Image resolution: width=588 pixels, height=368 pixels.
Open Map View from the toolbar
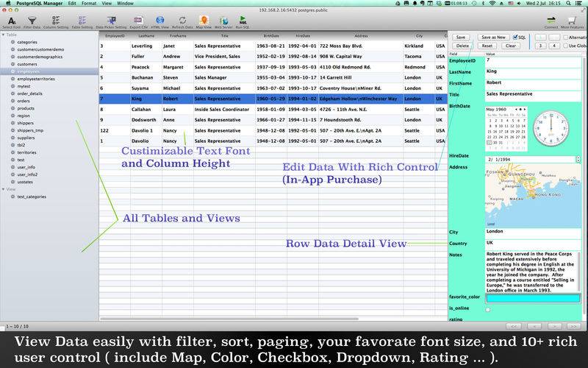point(202,20)
